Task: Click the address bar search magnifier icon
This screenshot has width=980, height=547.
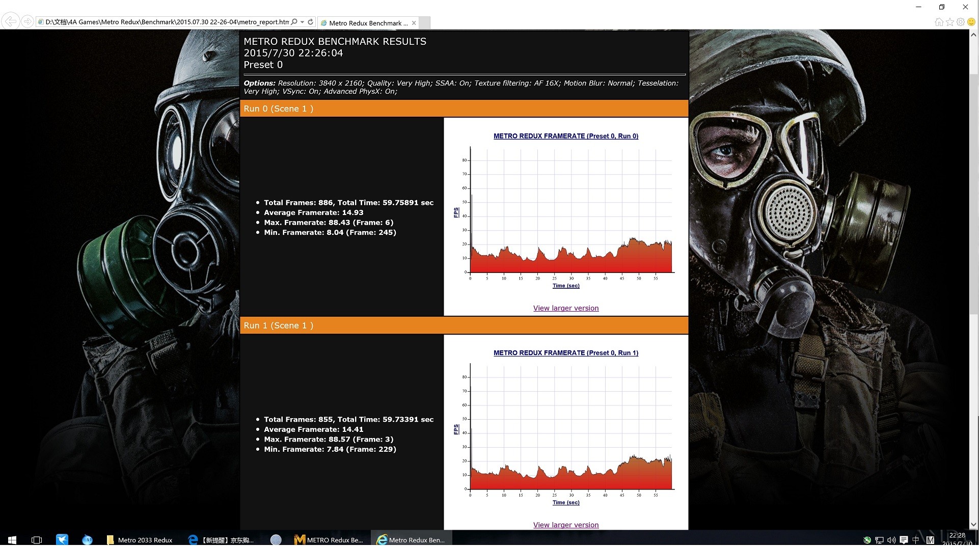Action: 294,22
